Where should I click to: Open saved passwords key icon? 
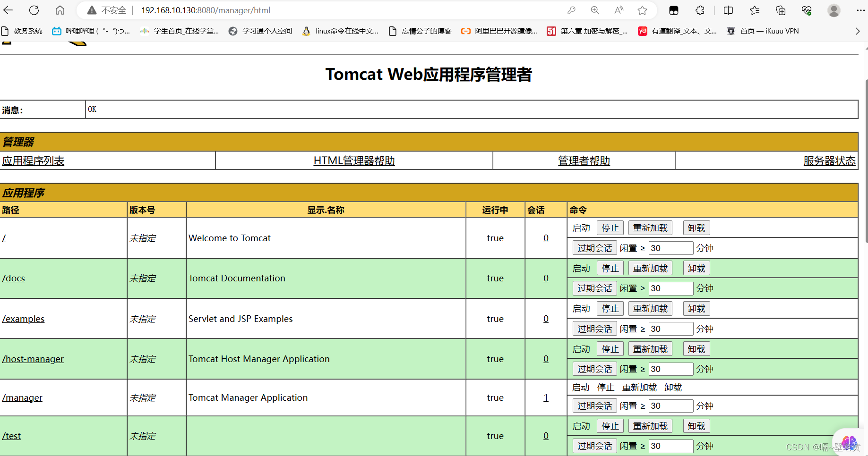click(571, 10)
